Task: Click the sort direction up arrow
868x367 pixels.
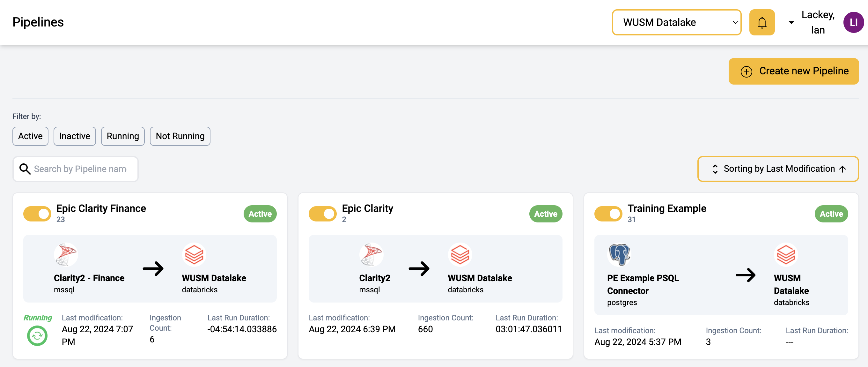Action: click(842, 169)
